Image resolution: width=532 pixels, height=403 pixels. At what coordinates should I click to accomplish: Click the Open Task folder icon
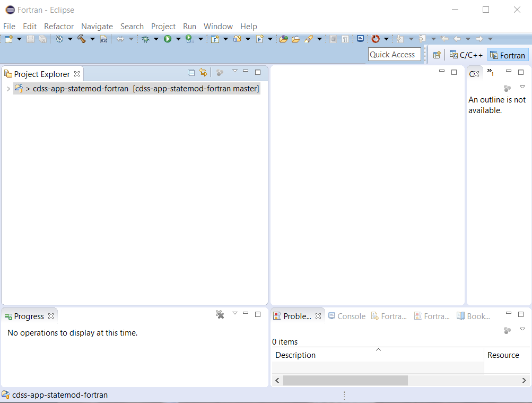pos(295,39)
